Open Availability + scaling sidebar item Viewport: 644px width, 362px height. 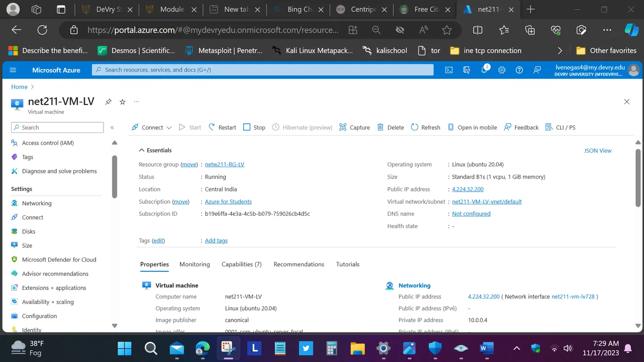pyautogui.click(x=48, y=302)
